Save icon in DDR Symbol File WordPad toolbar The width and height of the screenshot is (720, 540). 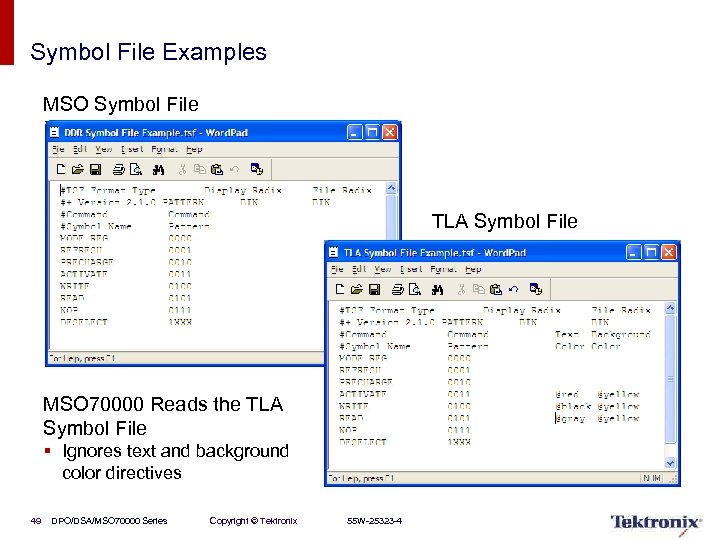(x=95, y=169)
